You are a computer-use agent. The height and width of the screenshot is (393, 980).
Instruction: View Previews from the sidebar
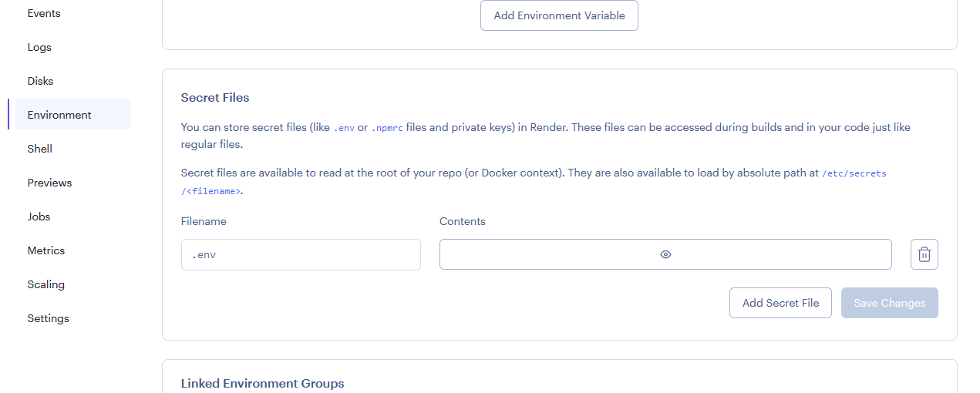click(49, 183)
